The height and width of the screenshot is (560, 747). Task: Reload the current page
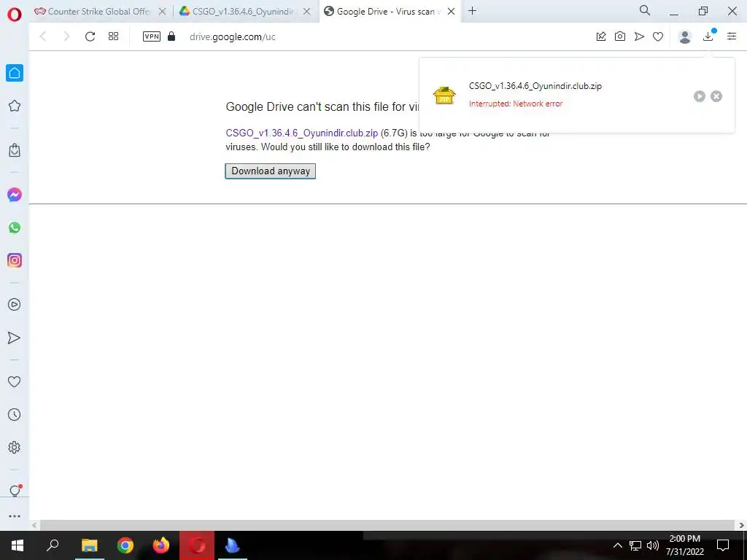click(x=90, y=36)
